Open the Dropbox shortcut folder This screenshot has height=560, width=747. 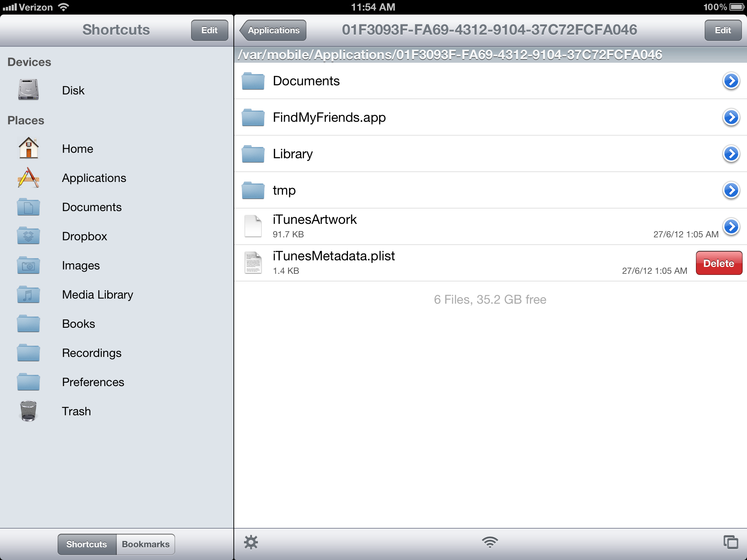[x=84, y=236]
